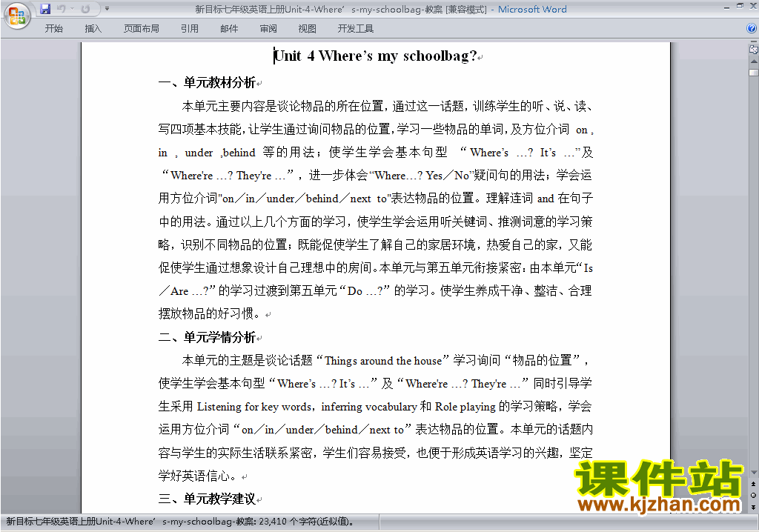759x532 pixels.
Task: Click the words 'Listening for key words'
Action: (x=253, y=407)
